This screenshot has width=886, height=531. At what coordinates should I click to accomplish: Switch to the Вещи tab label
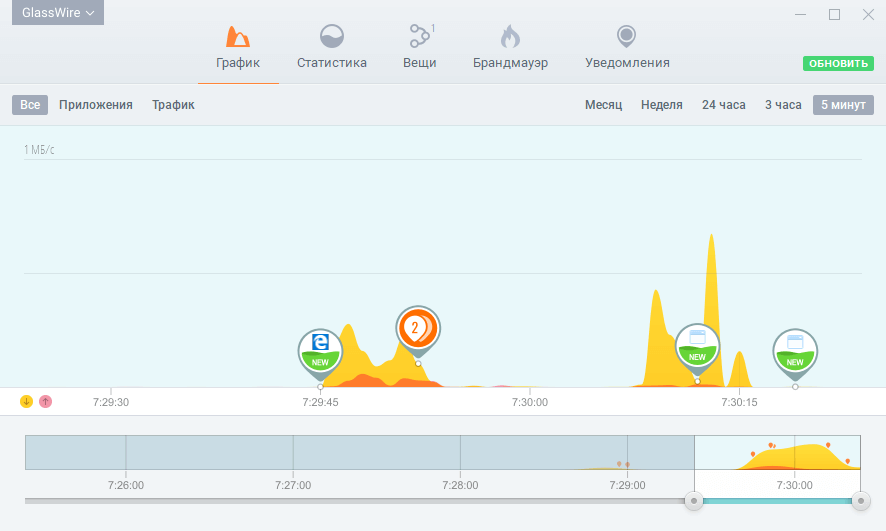pyautogui.click(x=419, y=63)
